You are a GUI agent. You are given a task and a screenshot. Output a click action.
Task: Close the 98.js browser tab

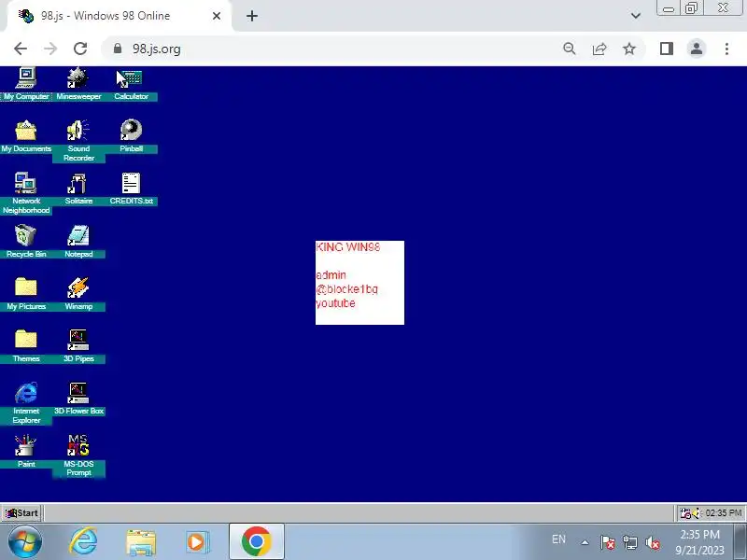point(217,16)
